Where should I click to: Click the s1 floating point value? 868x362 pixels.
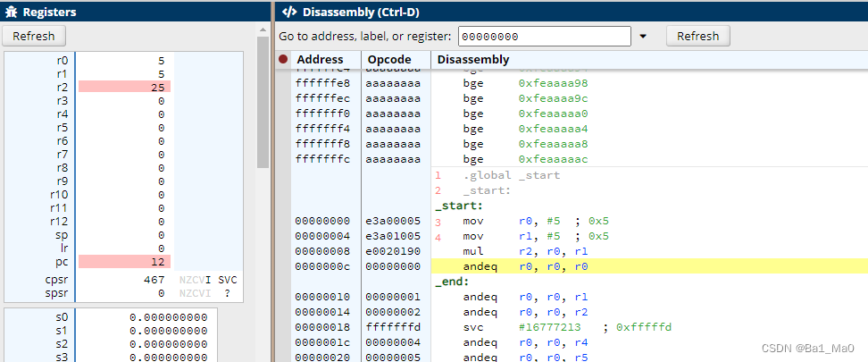pyautogui.click(x=168, y=331)
